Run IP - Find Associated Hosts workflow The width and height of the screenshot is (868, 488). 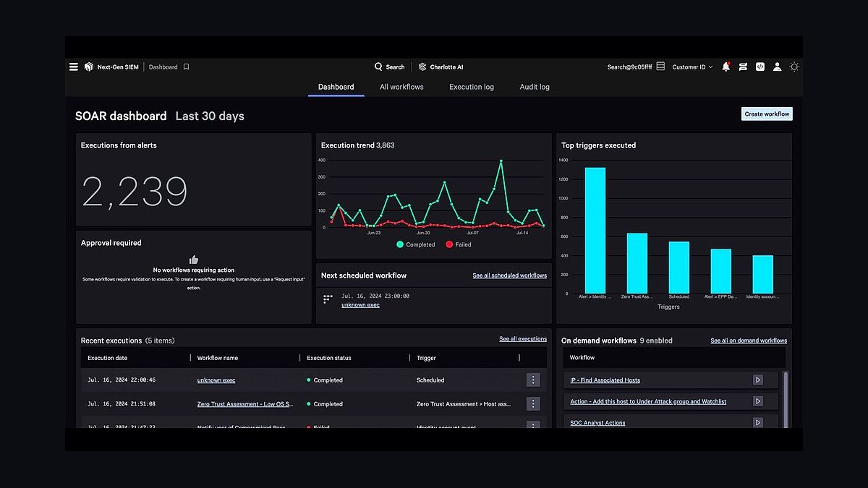[x=758, y=380]
